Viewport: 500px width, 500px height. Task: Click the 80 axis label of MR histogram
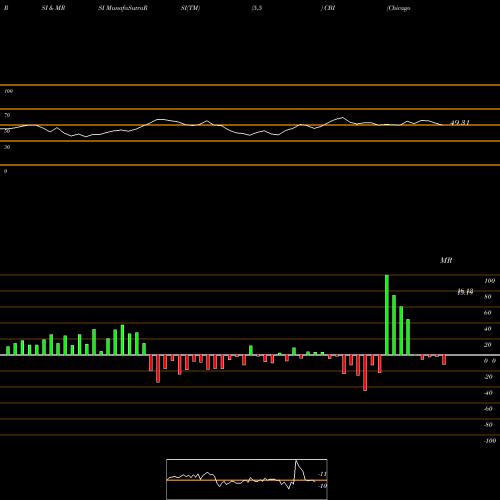pos(488,297)
